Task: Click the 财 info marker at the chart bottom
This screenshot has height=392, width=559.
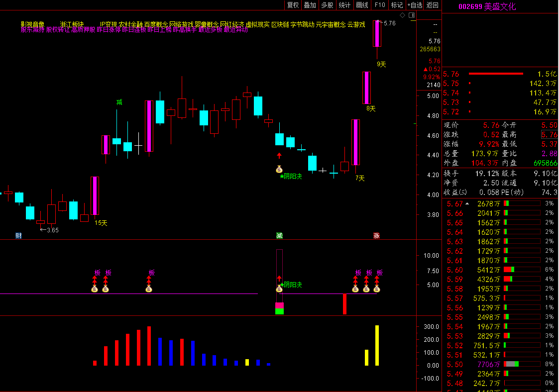Action: pos(18,235)
